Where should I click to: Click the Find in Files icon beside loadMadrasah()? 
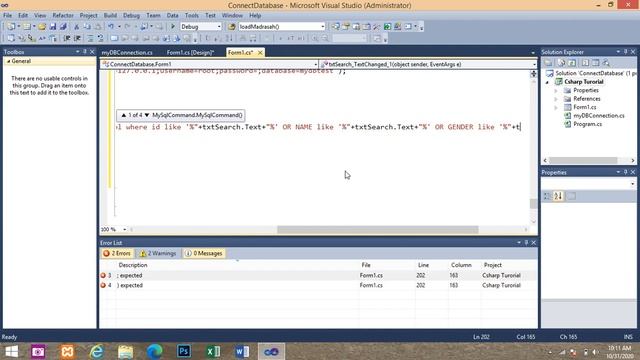pyautogui.click(x=232, y=27)
